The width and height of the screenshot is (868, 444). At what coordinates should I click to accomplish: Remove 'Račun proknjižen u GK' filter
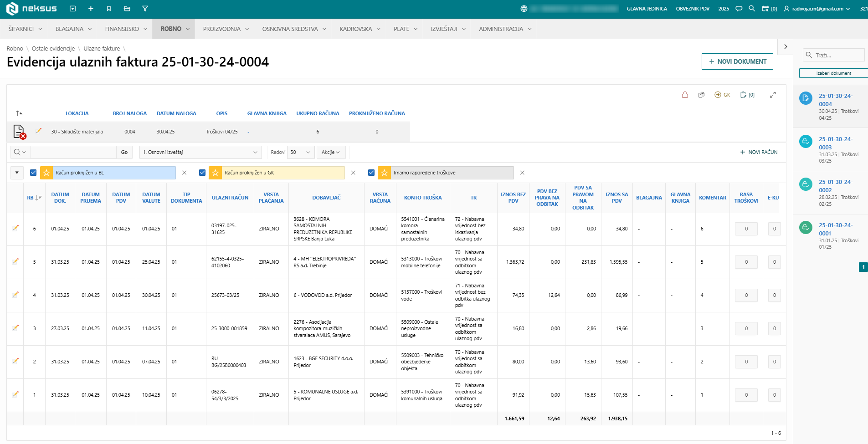[x=353, y=173]
